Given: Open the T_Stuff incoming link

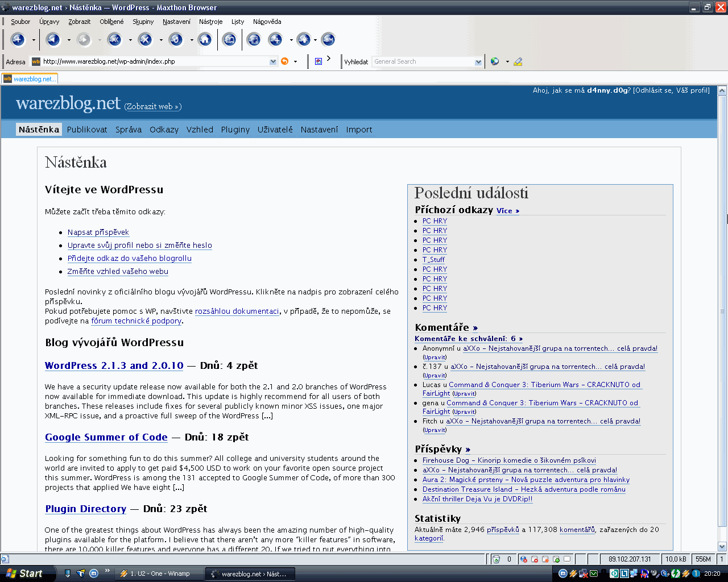Looking at the screenshot, I should click(x=433, y=260).
